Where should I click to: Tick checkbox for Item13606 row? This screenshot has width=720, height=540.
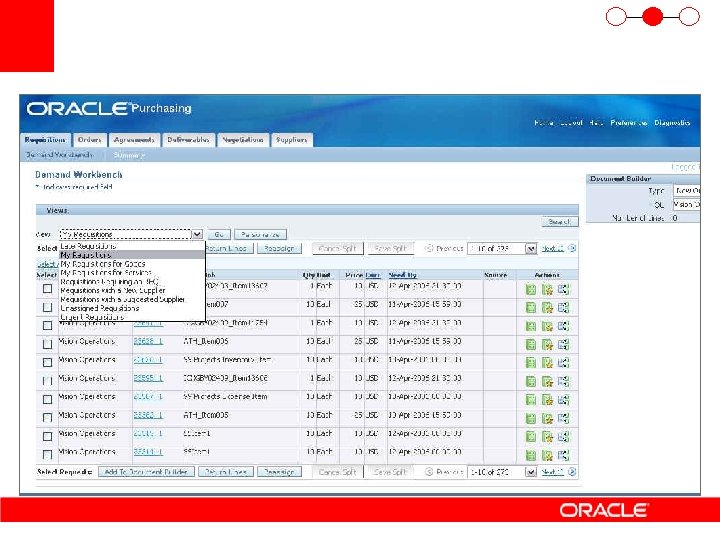tap(47, 381)
